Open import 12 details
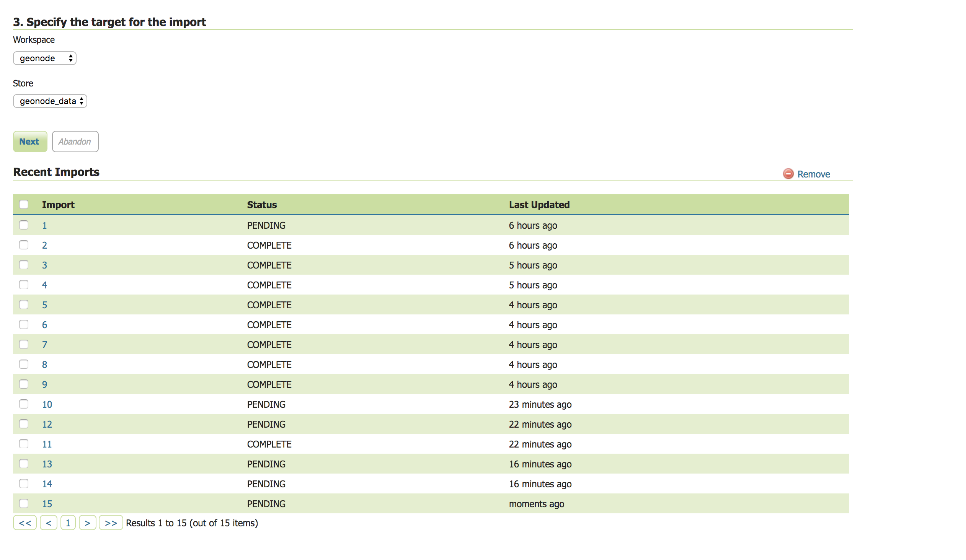This screenshot has height=560, width=966. tap(47, 424)
